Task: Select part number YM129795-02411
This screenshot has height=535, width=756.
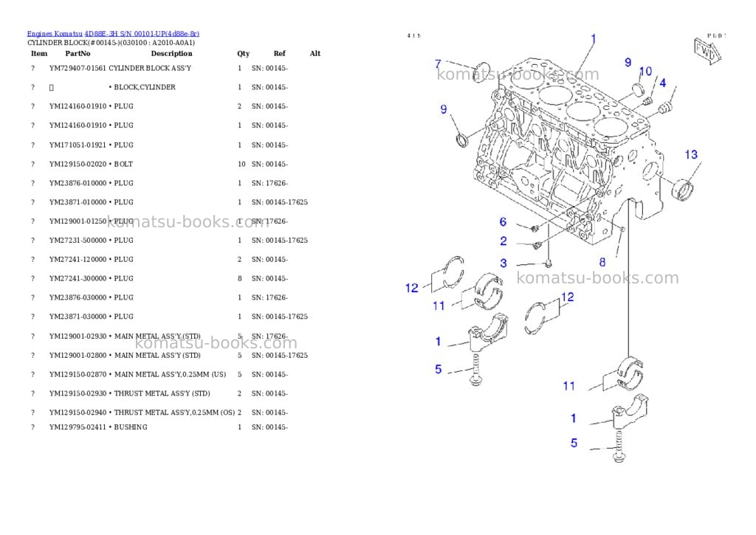Action: pos(78,427)
